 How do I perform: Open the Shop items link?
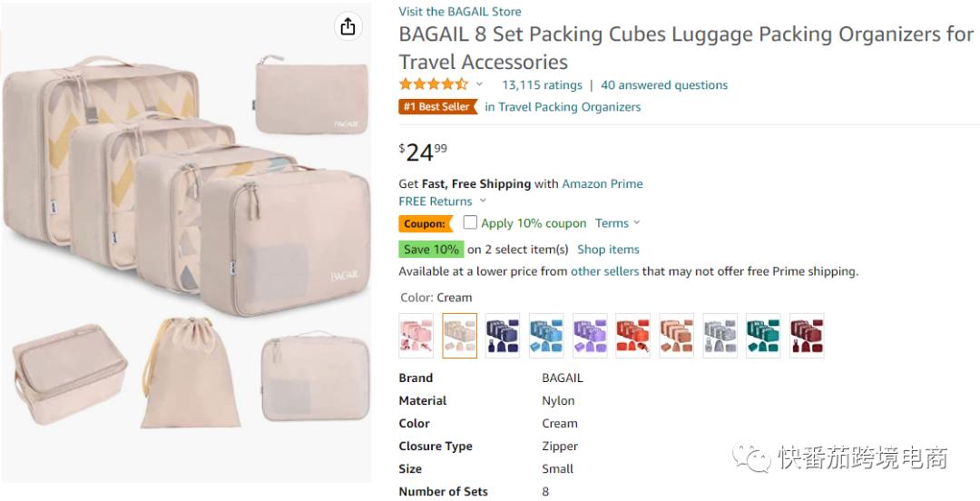coord(608,250)
